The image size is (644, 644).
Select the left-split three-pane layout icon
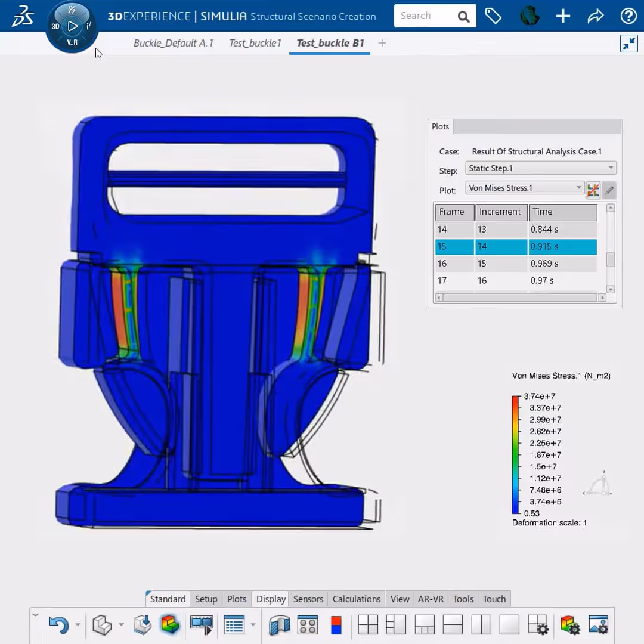pyautogui.click(x=396, y=625)
